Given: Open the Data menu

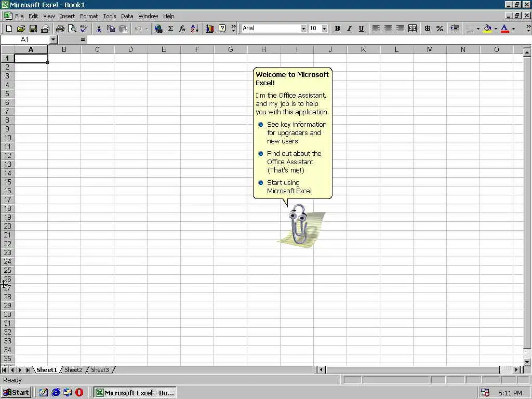Looking at the screenshot, I should pos(127,16).
